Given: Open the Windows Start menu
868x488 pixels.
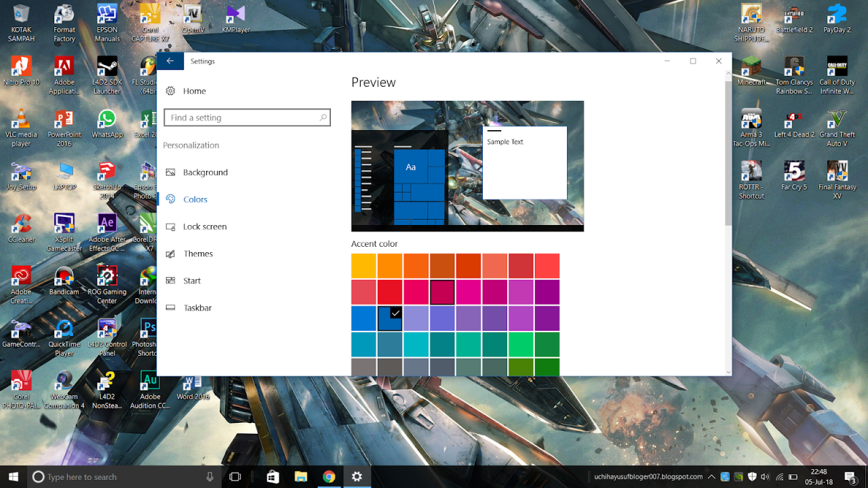Looking at the screenshot, I should coord(13,476).
